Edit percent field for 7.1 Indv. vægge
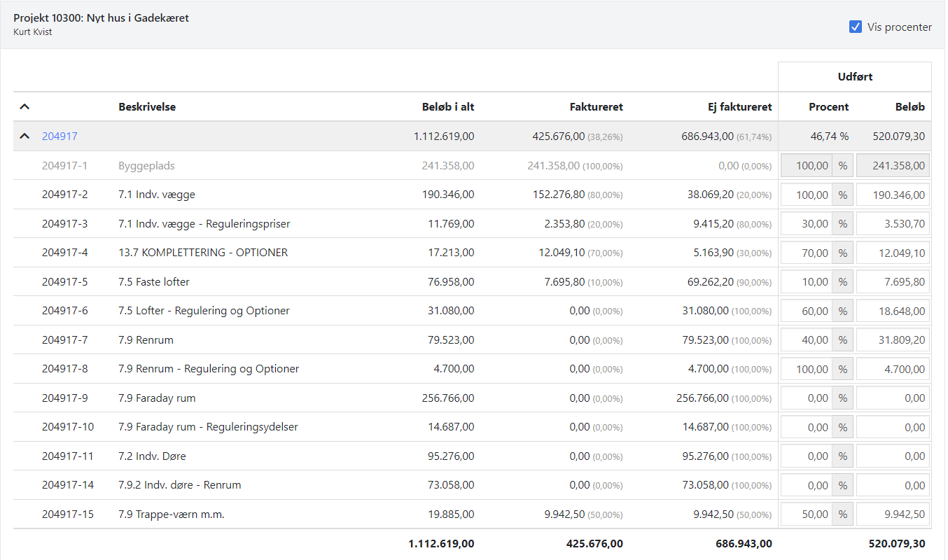948x560 pixels. [807, 195]
